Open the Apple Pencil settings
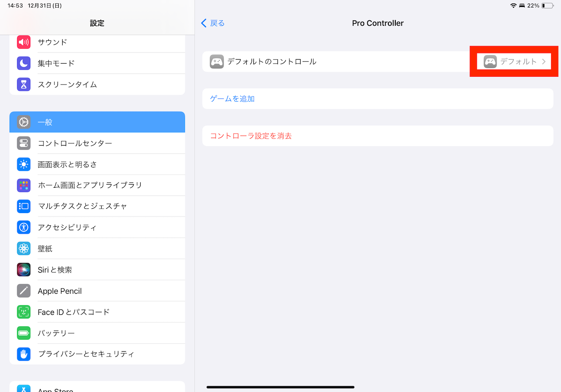Screen dimensions: 561x392 (x=97, y=291)
